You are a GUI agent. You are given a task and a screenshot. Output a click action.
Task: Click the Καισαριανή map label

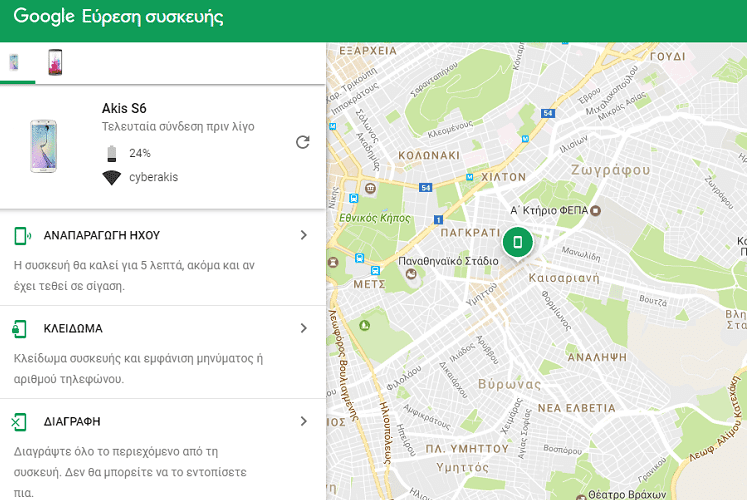(x=564, y=278)
